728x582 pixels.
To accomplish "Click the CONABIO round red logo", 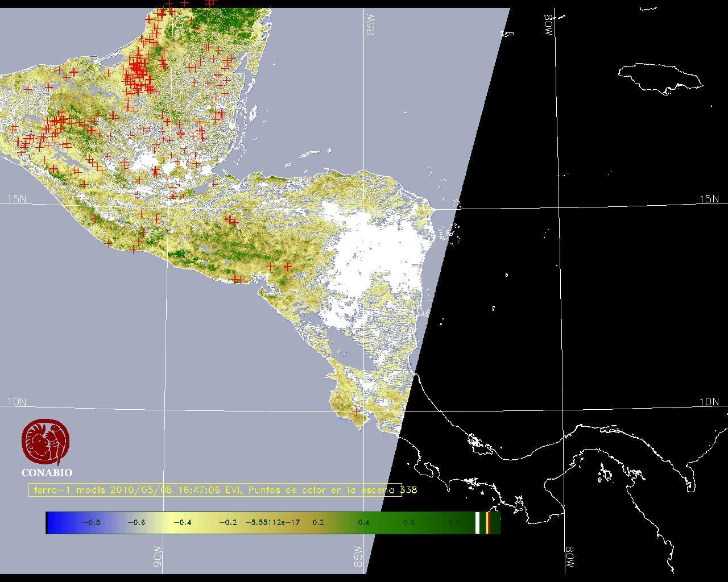I will 45,442.
